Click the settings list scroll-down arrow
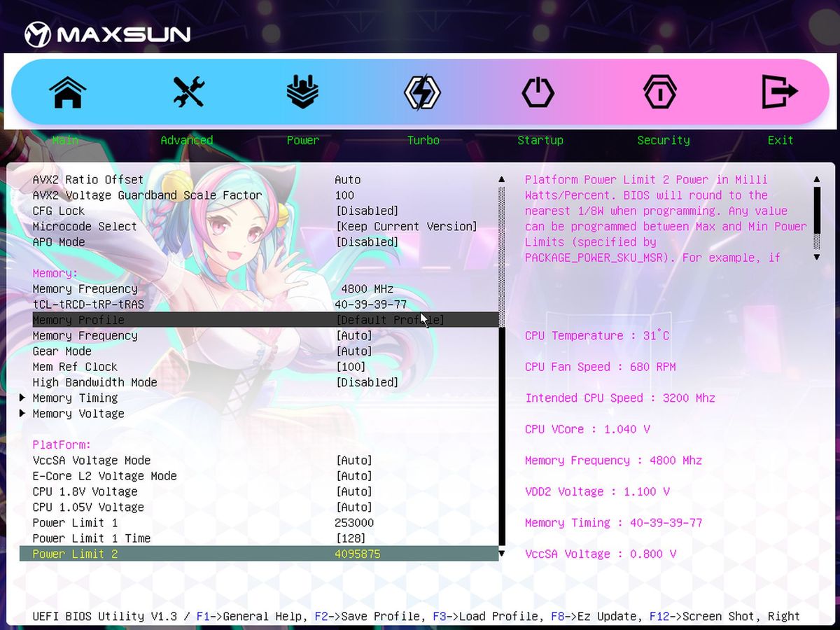Image resolution: width=840 pixels, height=630 pixels. point(501,554)
